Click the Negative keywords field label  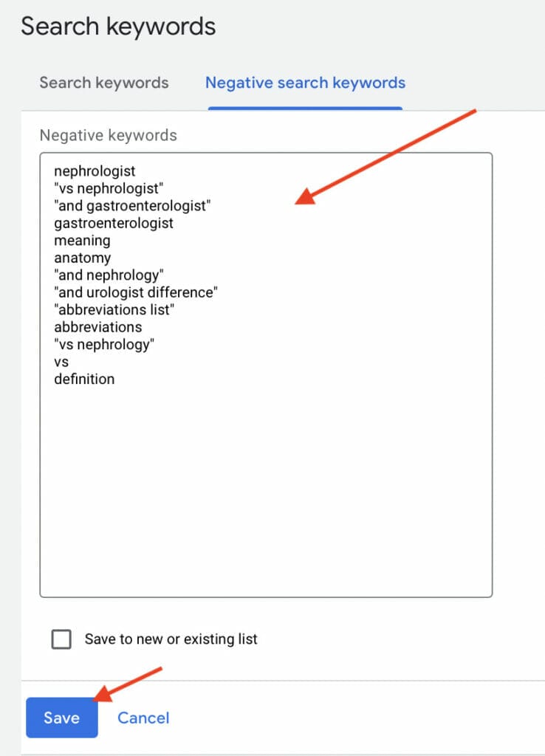(x=108, y=135)
